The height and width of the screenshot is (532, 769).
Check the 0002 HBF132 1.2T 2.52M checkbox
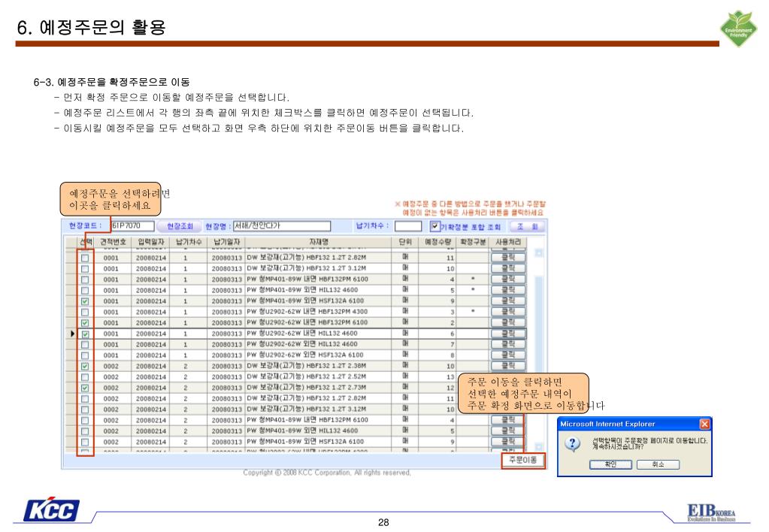click(x=85, y=377)
